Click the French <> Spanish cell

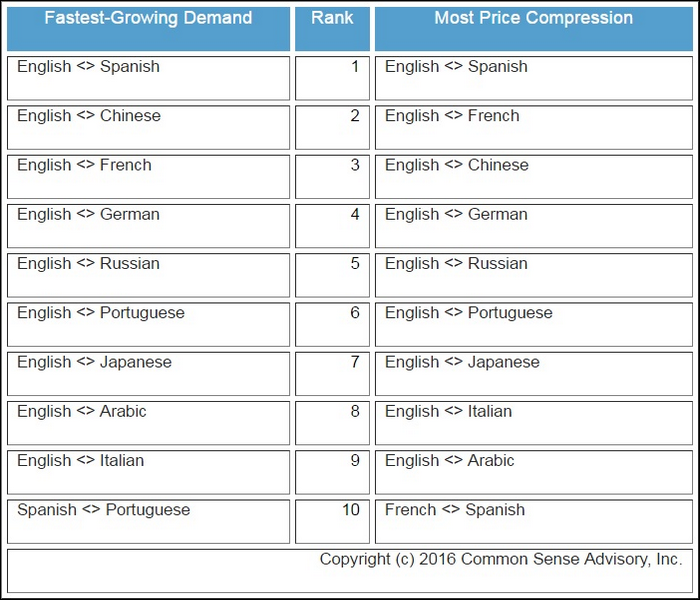tap(455, 510)
